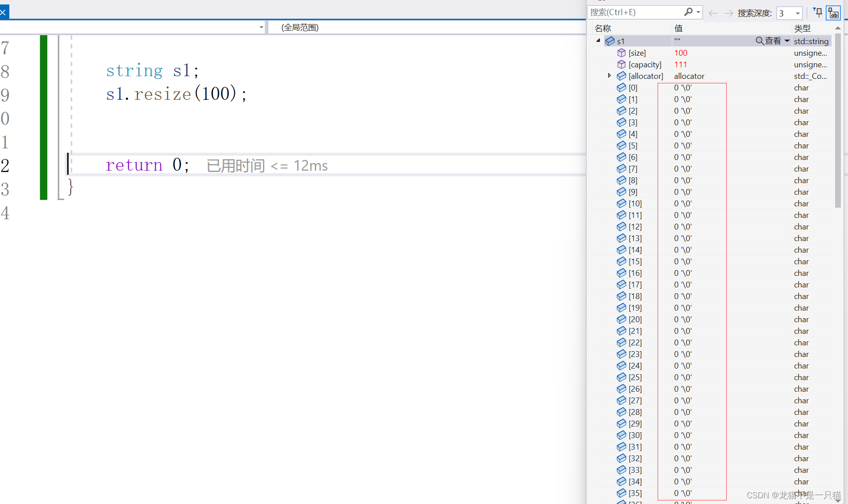Select the value cell of element [3]
The image size is (848, 504).
[683, 122]
